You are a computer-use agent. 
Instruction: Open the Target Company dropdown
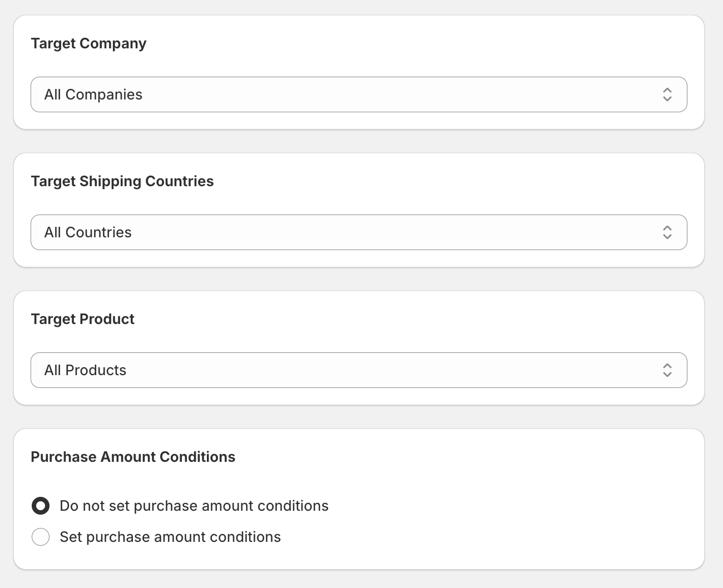coord(359,94)
